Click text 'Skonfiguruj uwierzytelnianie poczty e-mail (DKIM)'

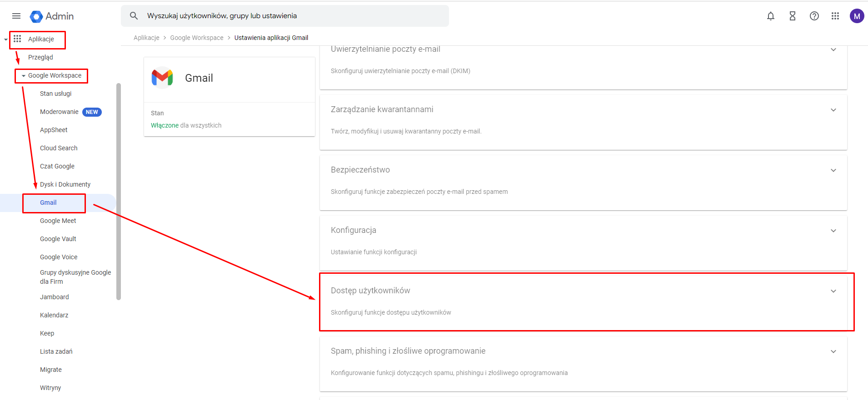point(400,71)
